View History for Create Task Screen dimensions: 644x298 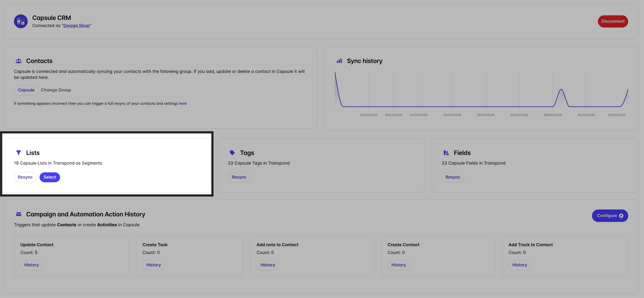(x=153, y=265)
